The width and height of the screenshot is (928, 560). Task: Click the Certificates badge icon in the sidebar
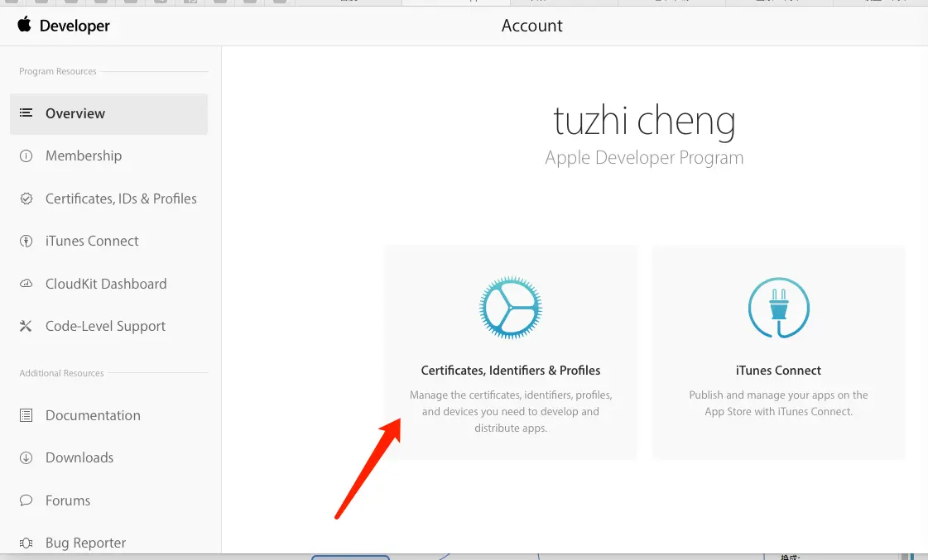(26, 199)
